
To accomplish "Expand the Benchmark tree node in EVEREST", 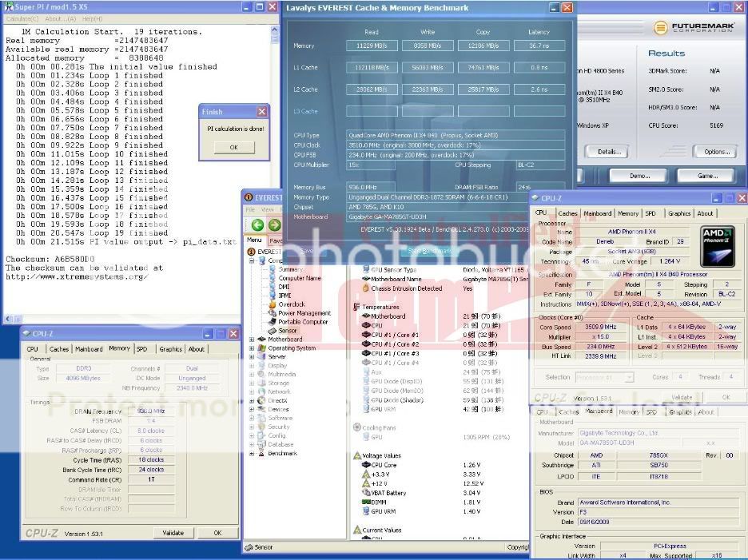I will coord(252,453).
